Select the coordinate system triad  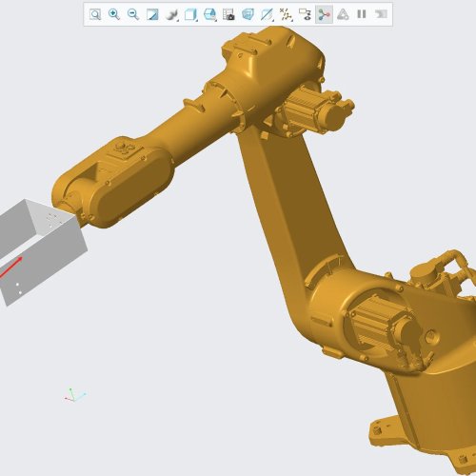tap(74, 395)
